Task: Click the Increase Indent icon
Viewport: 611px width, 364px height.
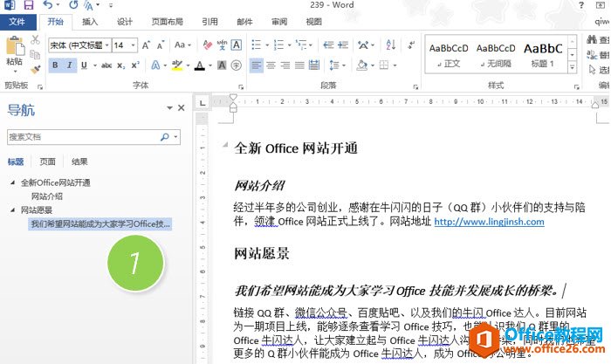Action: (x=343, y=45)
